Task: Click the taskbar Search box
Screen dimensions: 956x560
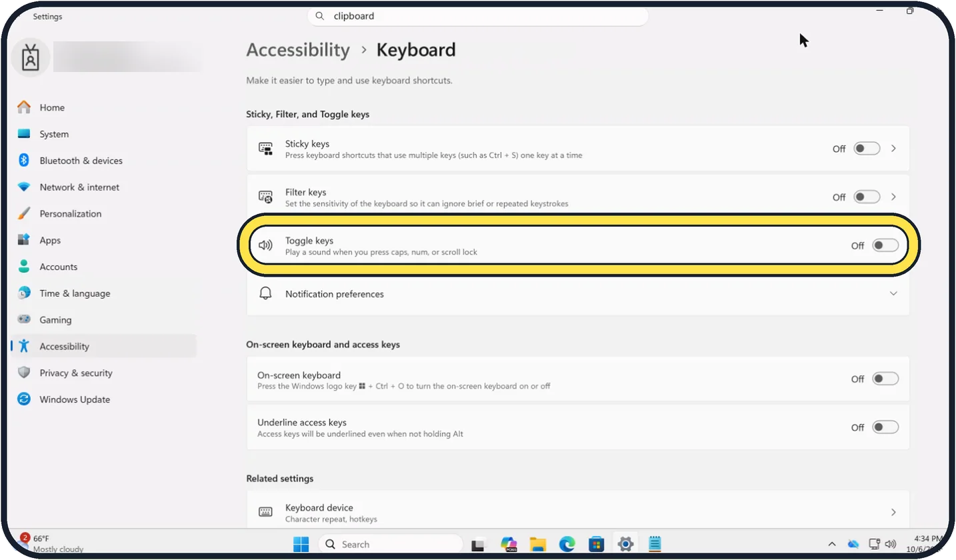Action: click(x=390, y=544)
